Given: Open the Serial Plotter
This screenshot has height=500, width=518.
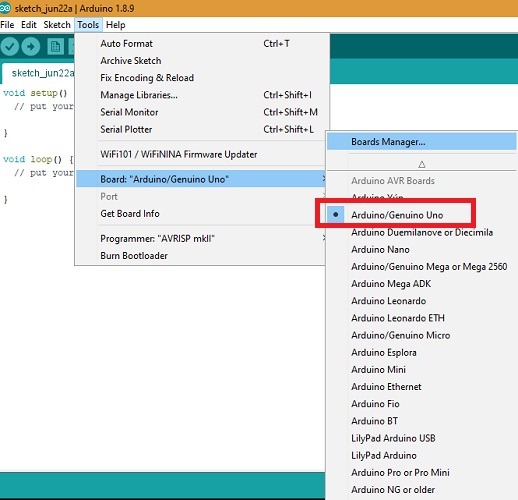Looking at the screenshot, I should tap(201, 129).
